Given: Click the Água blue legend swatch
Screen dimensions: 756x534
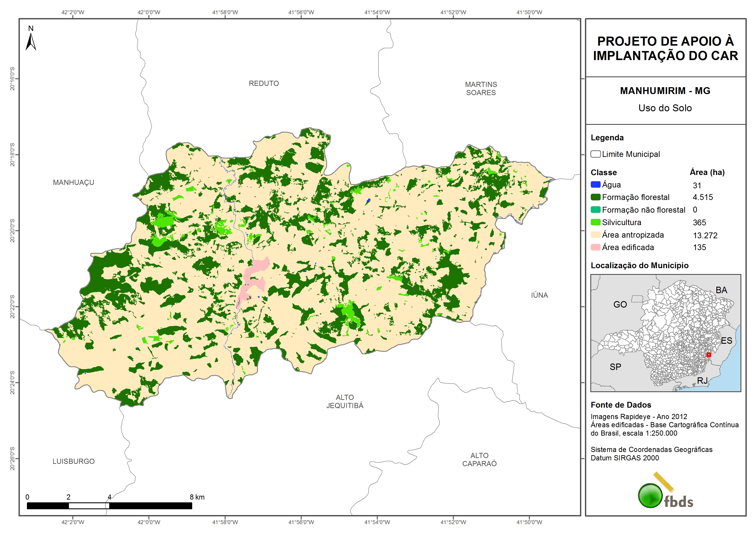Looking at the screenshot, I should pos(595,185).
